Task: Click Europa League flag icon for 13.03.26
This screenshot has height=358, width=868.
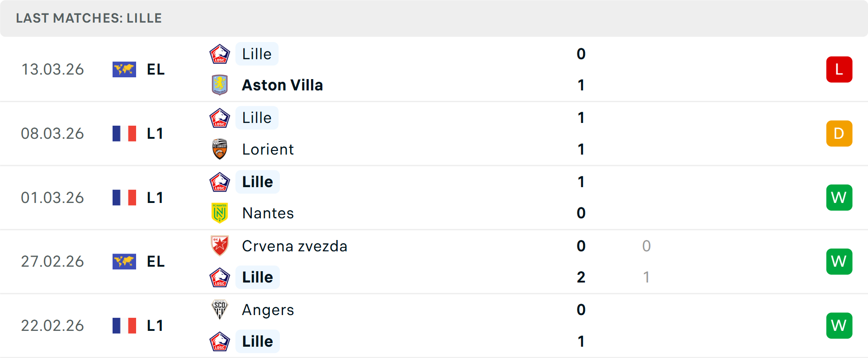Action: [x=124, y=70]
